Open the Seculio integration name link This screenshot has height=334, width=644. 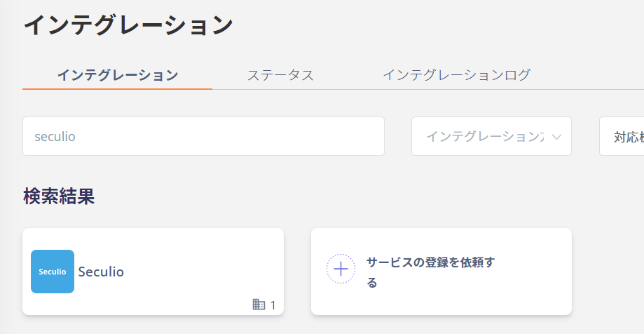point(101,272)
